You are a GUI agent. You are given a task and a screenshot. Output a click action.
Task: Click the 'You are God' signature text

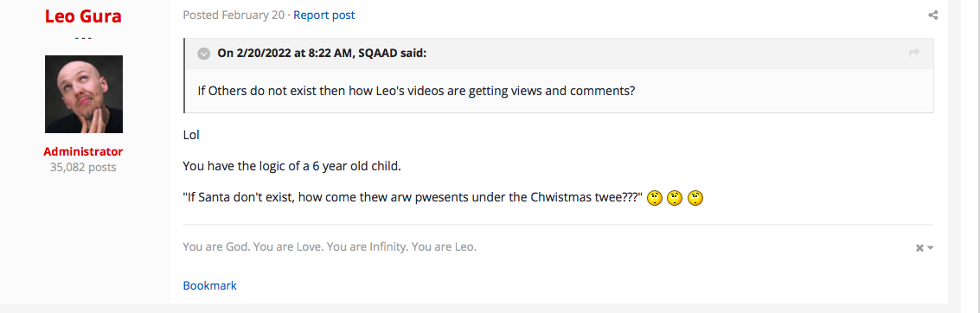330,246
